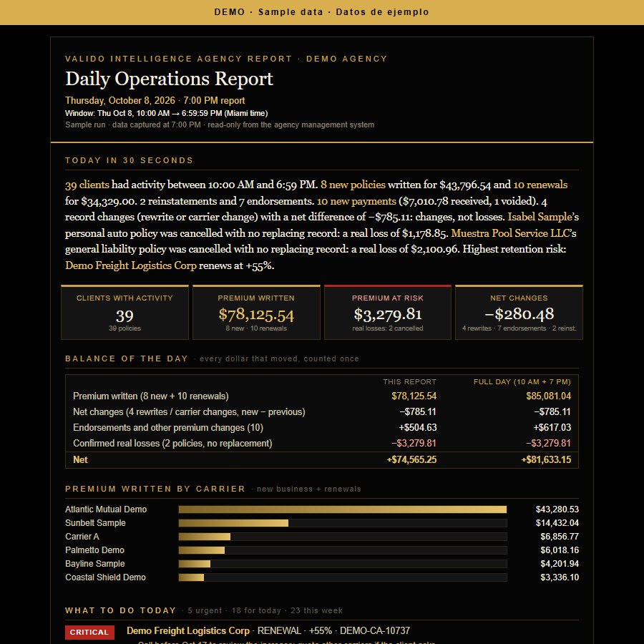
Task: Click 'DEMO-CA-10737' policy number
Action: (374, 630)
